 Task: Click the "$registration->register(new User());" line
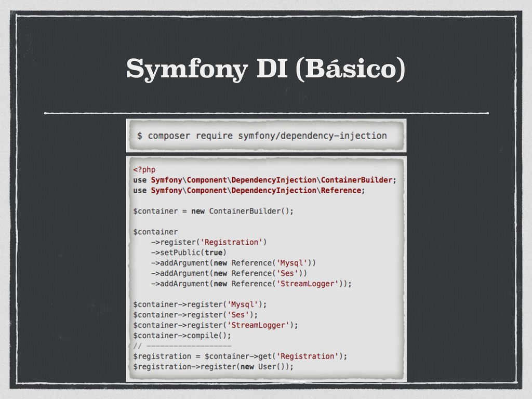click(x=213, y=366)
